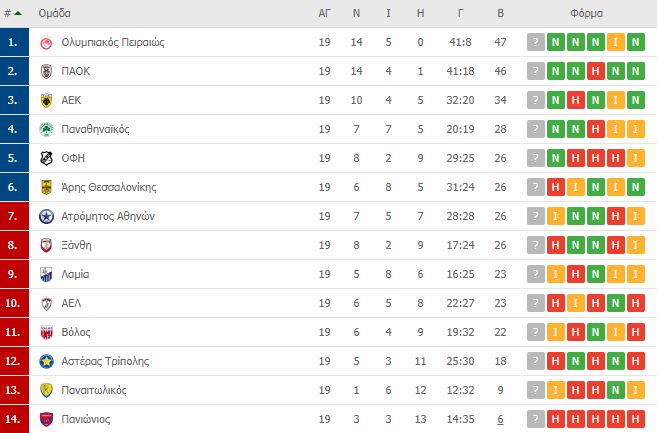Image resolution: width=658 pixels, height=433 pixels.
Task: Click the last red Η result for Βόλος
Action: pos(635,332)
